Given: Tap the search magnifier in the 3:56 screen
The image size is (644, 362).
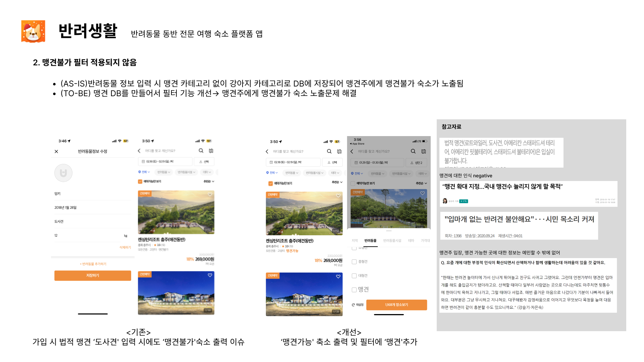Looking at the screenshot, I should [413, 151].
